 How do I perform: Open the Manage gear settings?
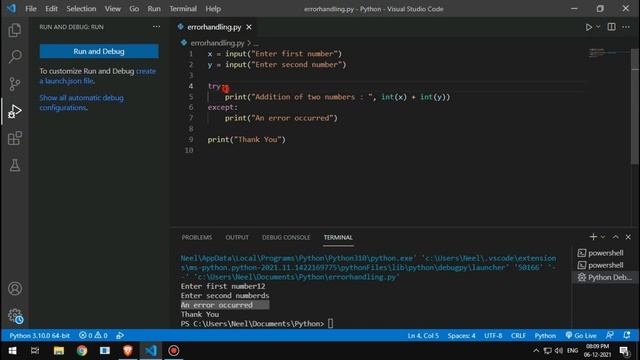click(15, 316)
